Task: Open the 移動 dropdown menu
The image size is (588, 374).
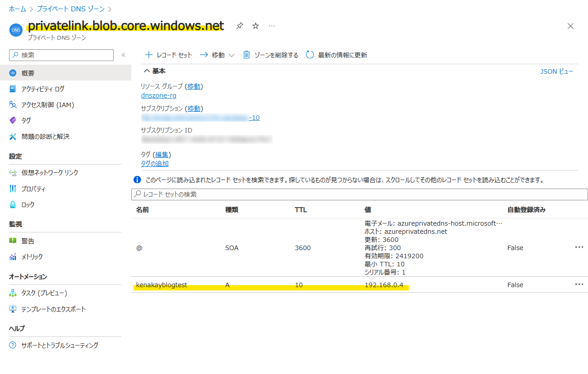Action: click(217, 55)
